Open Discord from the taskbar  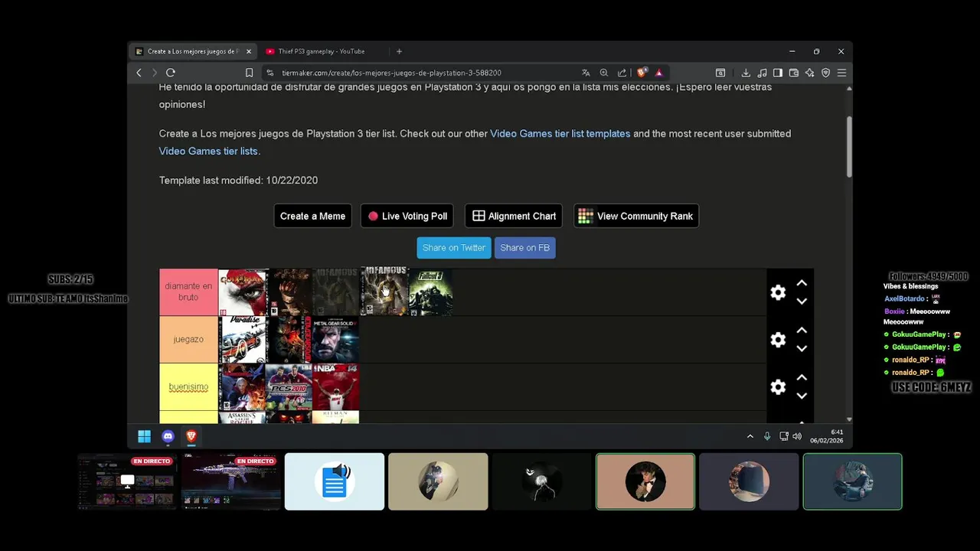pos(168,436)
